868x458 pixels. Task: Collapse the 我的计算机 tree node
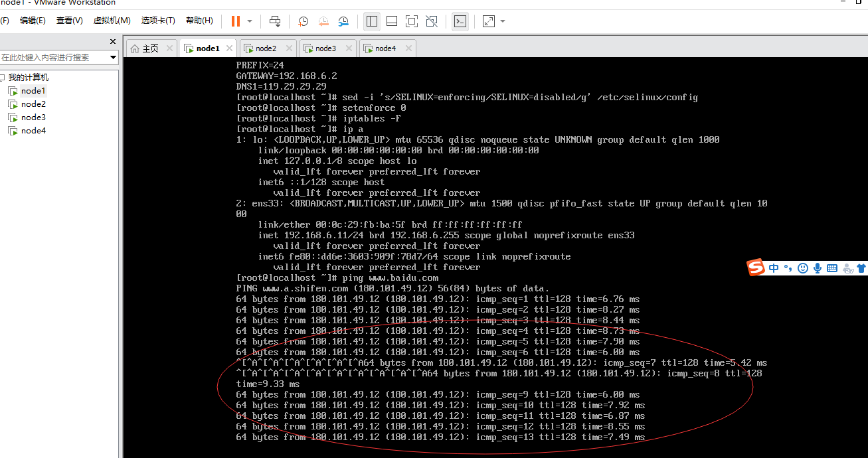coord(2,78)
